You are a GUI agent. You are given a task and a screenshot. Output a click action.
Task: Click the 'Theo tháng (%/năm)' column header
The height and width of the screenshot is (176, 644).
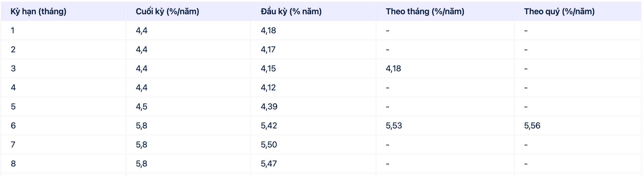425,12
